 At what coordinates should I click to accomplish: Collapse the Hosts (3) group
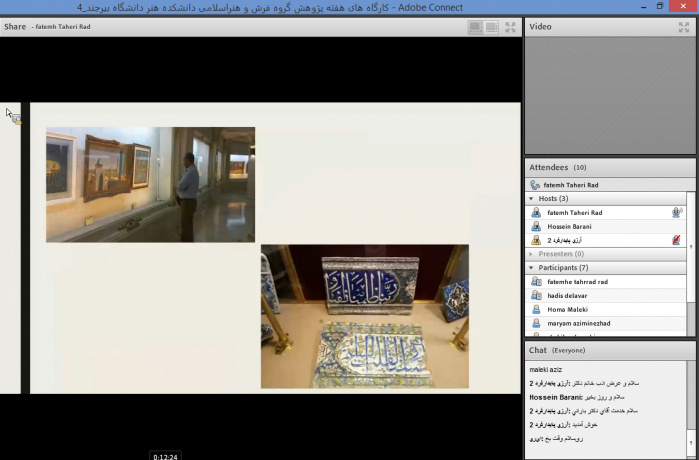(532, 199)
